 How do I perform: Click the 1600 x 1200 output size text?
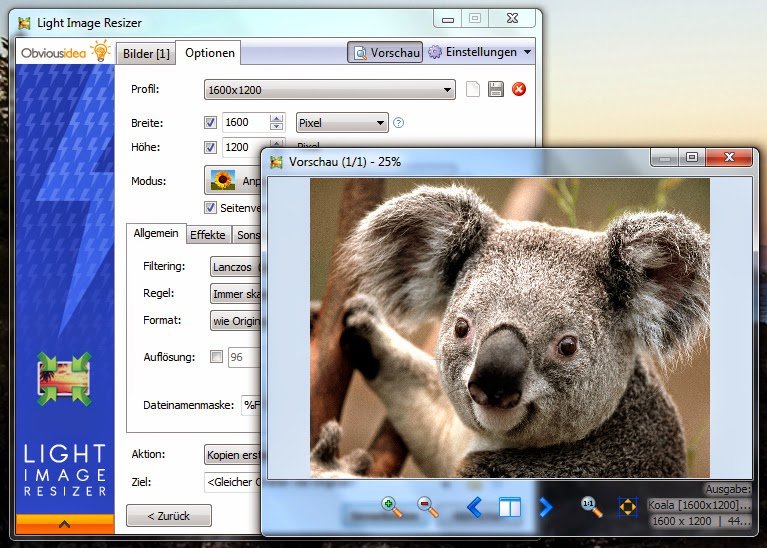[682, 521]
